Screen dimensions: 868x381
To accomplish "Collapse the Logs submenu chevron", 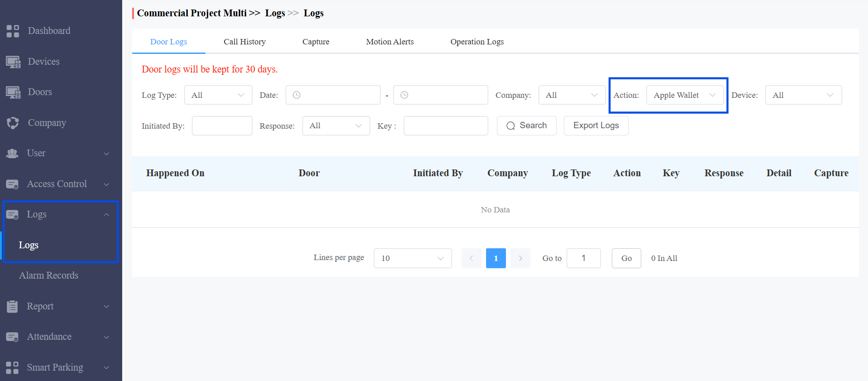I will pos(106,214).
